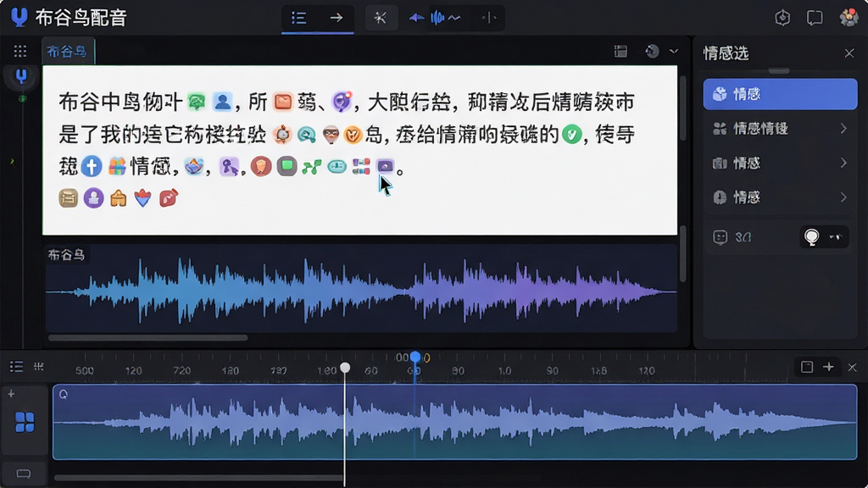Click the timeline snap grid icon
The width and height of the screenshot is (868, 488).
point(39,366)
